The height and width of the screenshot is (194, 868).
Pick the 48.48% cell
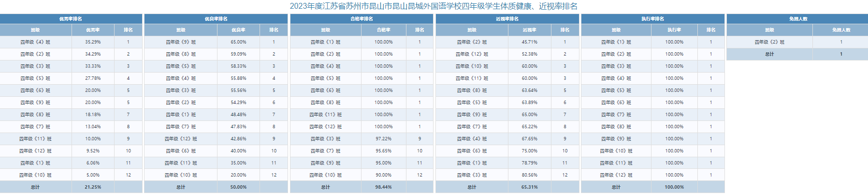pyautogui.click(x=238, y=115)
